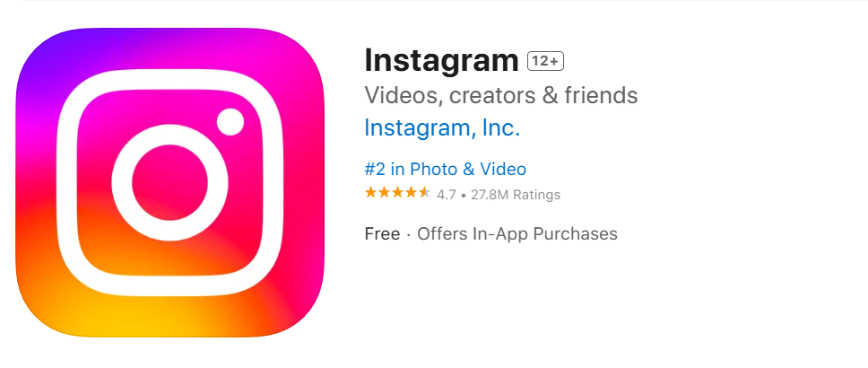Screen dimensions: 868x368
Task: Click the 12+ age rating badge
Action: (545, 62)
